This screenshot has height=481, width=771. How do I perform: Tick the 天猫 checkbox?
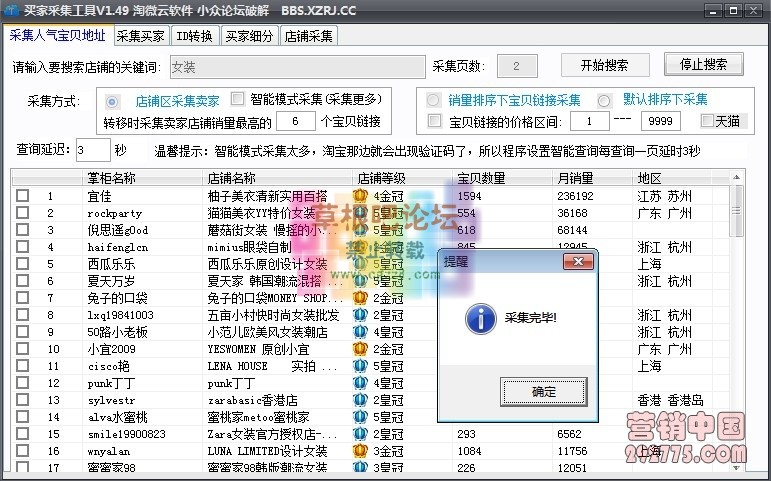[707, 120]
